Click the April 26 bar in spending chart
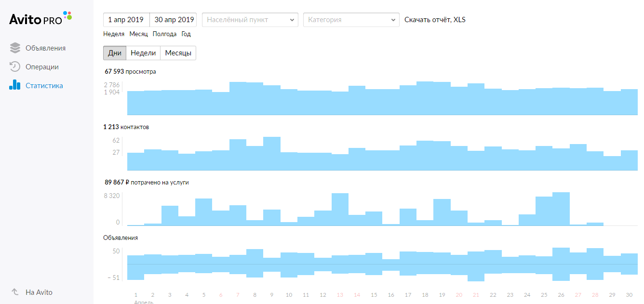The width and height of the screenshot is (644, 304). pos(561,209)
